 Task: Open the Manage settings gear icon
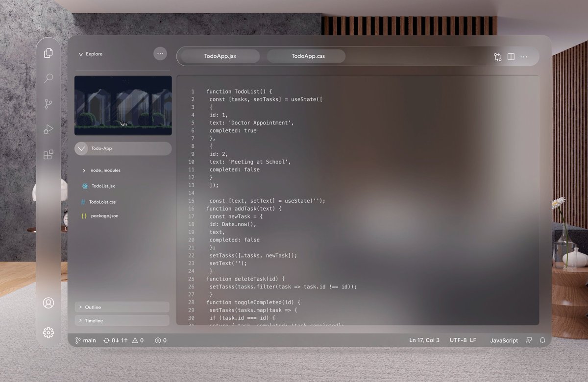(x=48, y=333)
